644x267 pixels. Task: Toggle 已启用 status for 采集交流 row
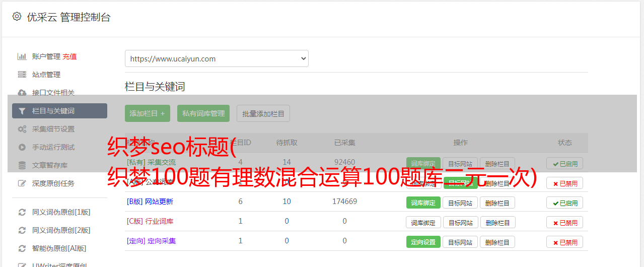pyautogui.click(x=565, y=164)
